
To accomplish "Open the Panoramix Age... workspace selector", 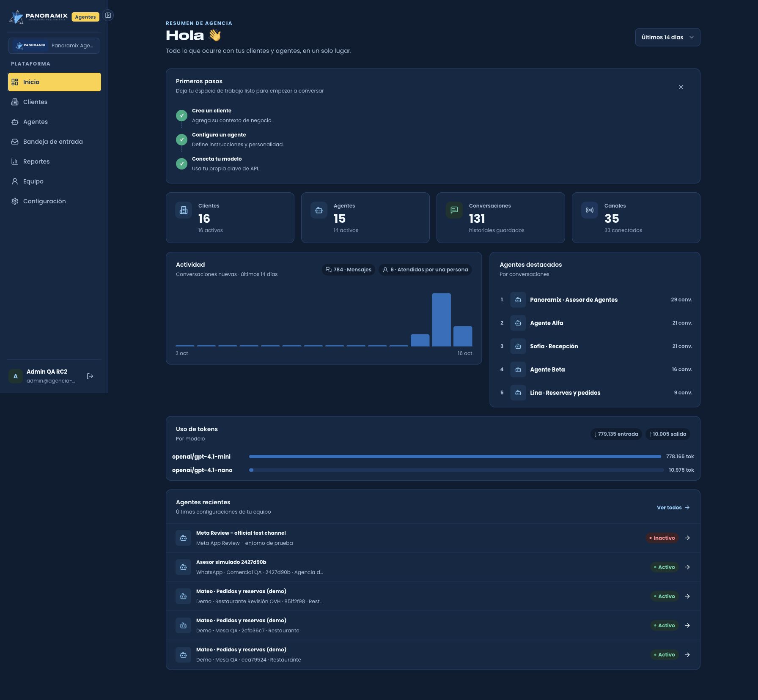I will click(54, 46).
